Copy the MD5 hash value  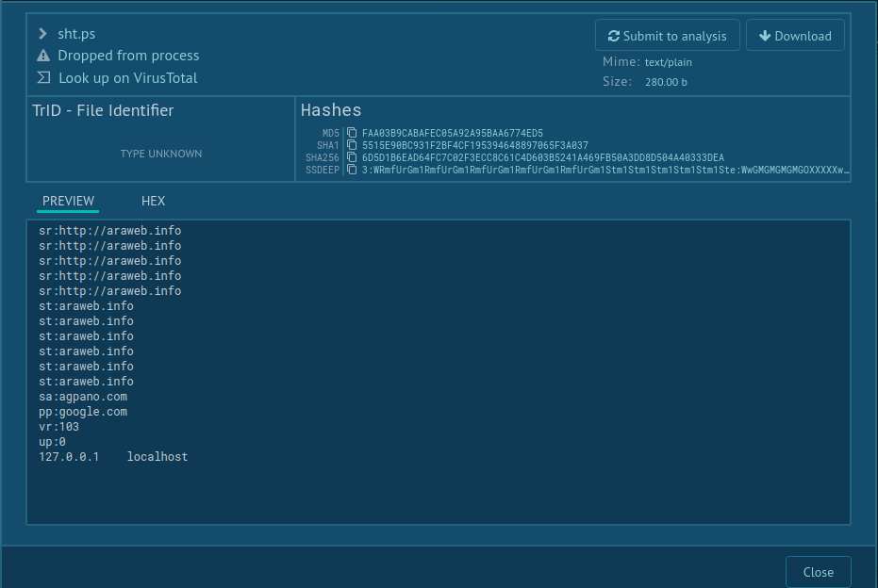click(352, 133)
